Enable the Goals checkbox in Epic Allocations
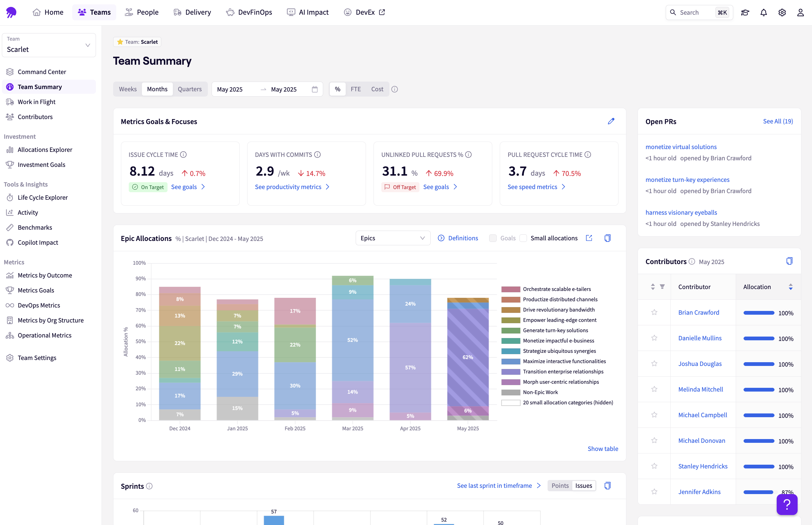 tap(493, 238)
